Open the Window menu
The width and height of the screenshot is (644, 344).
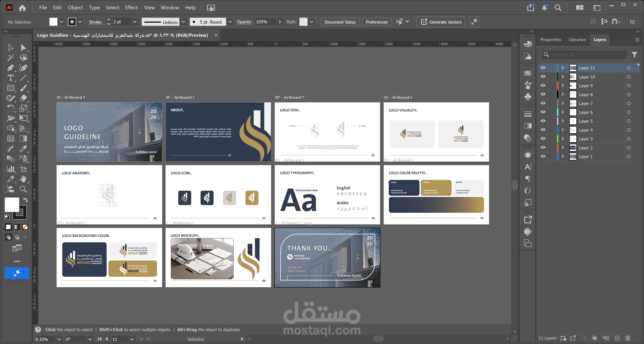[x=170, y=7]
